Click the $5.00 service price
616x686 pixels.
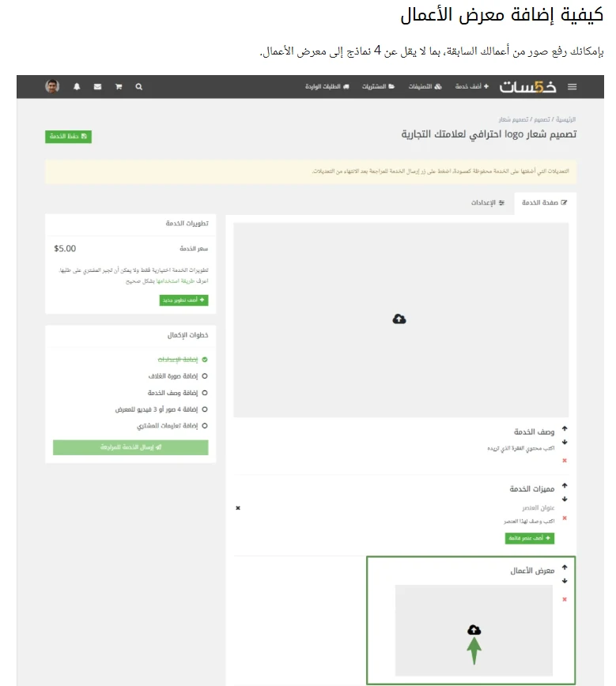[x=65, y=248]
